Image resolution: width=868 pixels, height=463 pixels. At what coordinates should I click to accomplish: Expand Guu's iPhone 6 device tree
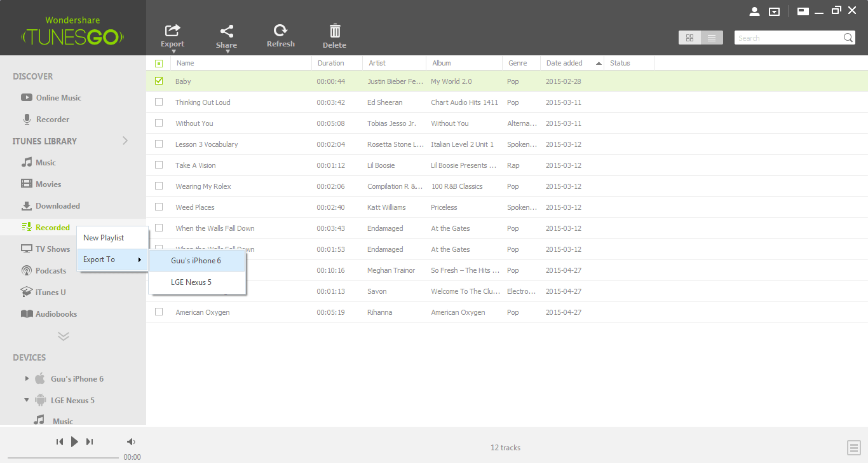click(x=27, y=378)
